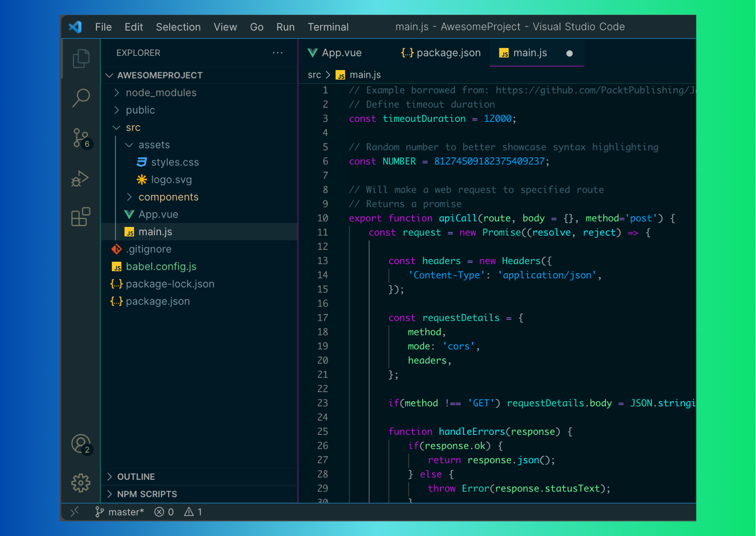This screenshot has height=536, width=756.
Task: Open the Go menu
Action: (x=256, y=27)
